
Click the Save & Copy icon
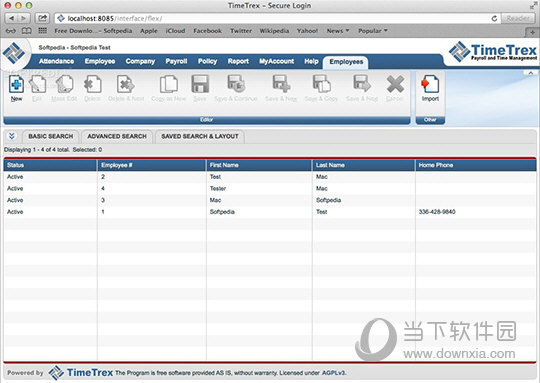point(321,84)
